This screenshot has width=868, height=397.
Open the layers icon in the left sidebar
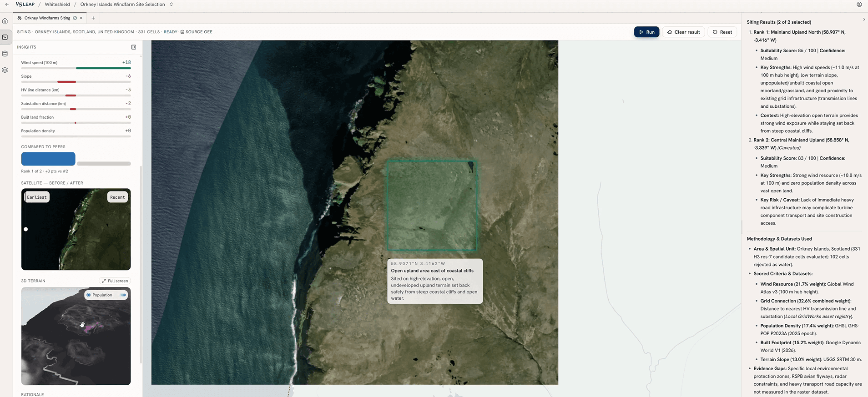point(5,70)
